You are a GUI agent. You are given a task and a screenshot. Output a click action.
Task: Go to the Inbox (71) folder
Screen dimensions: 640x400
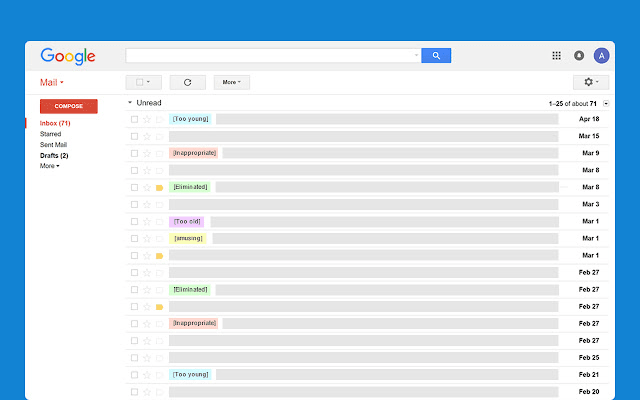pyautogui.click(x=55, y=123)
